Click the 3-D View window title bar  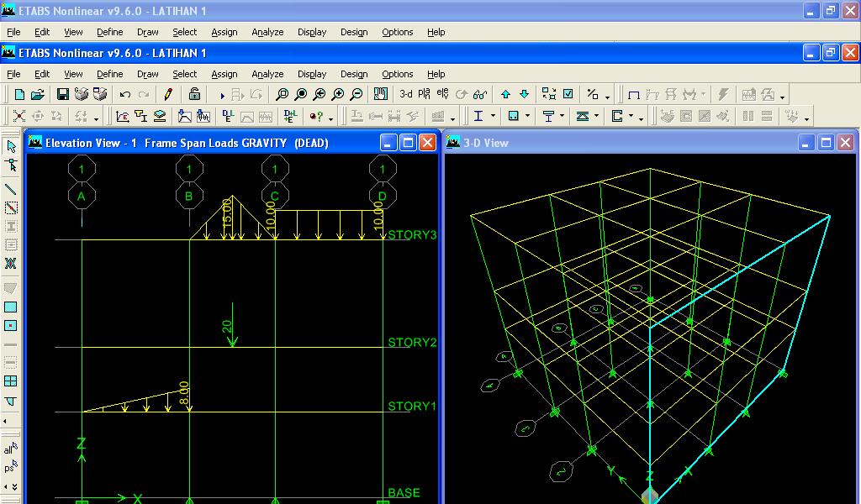pyautogui.click(x=621, y=143)
